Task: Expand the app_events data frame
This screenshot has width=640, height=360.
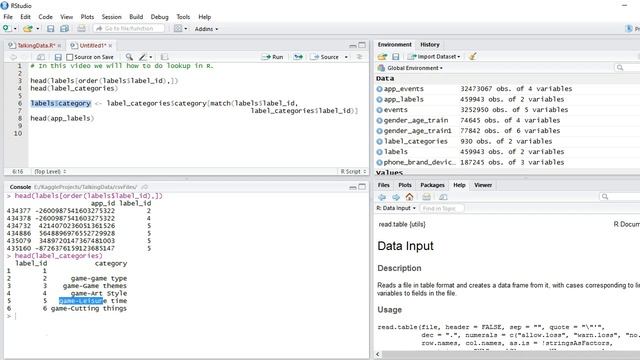Action: 380,89
